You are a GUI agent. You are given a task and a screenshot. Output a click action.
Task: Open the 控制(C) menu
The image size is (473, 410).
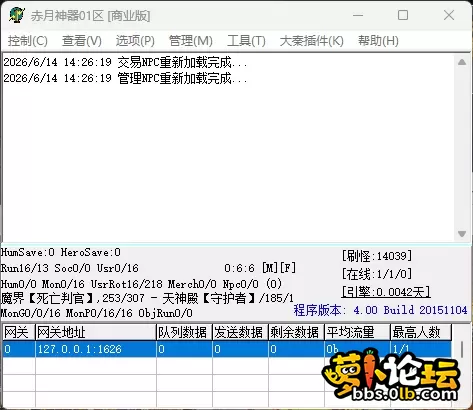(28, 41)
